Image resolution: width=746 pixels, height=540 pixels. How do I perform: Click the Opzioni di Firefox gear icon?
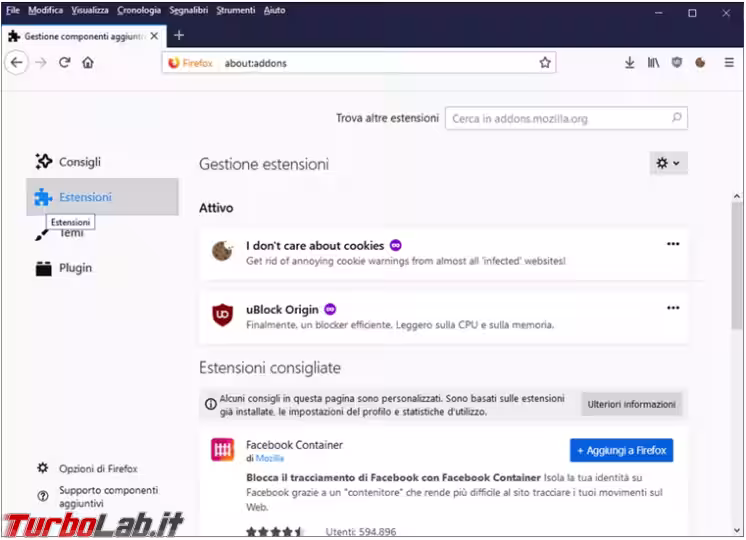coord(43,468)
